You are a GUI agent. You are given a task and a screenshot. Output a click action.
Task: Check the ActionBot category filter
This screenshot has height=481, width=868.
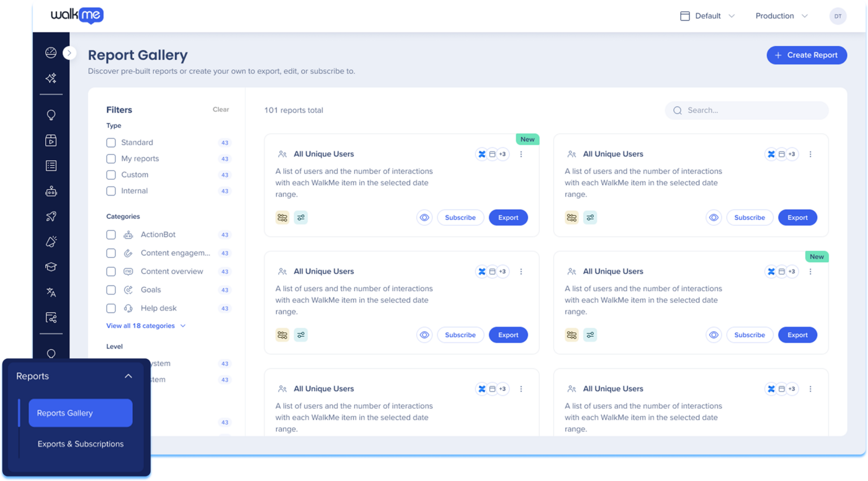pyautogui.click(x=111, y=235)
